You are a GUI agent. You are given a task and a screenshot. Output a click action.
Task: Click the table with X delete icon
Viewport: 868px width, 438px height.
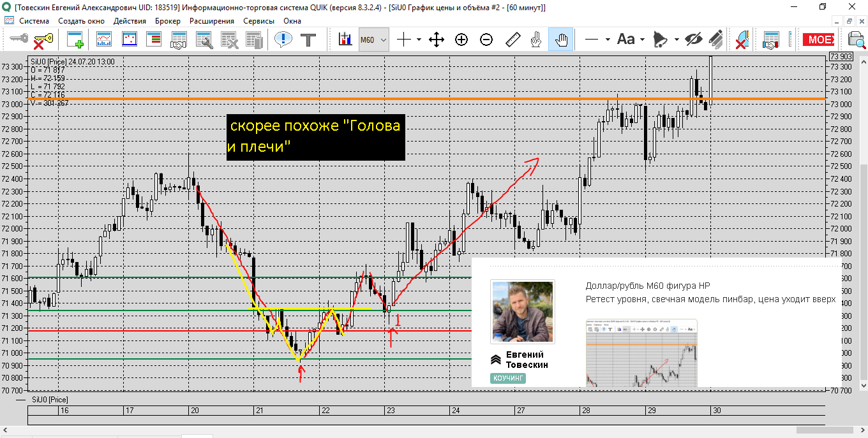(x=229, y=40)
